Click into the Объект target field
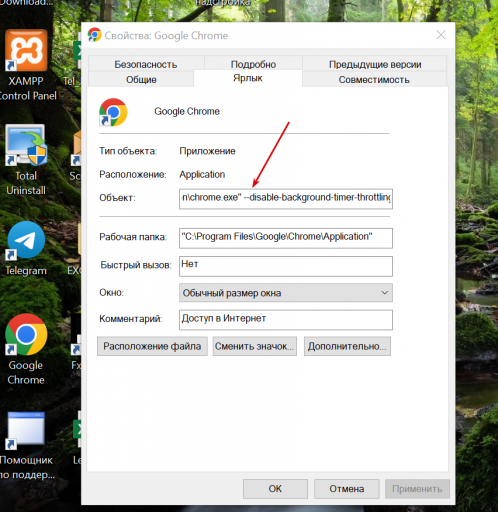The height and width of the screenshot is (512, 498). coord(286,199)
